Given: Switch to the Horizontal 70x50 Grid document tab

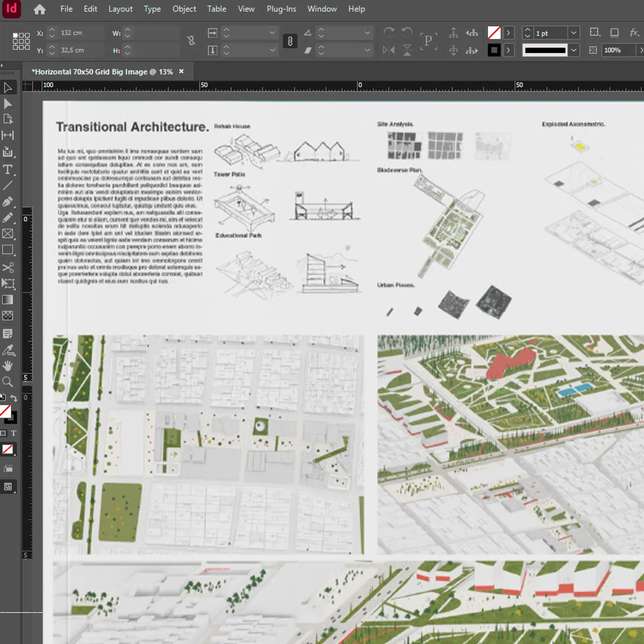Looking at the screenshot, I should pyautogui.click(x=102, y=71).
